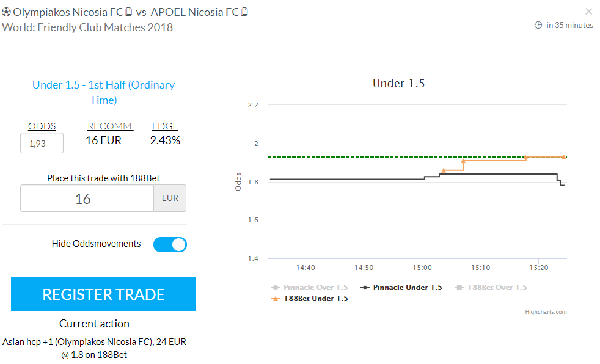Click the odds input field showing 1,93
The height and width of the screenshot is (364, 600).
(x=42, y=143)
